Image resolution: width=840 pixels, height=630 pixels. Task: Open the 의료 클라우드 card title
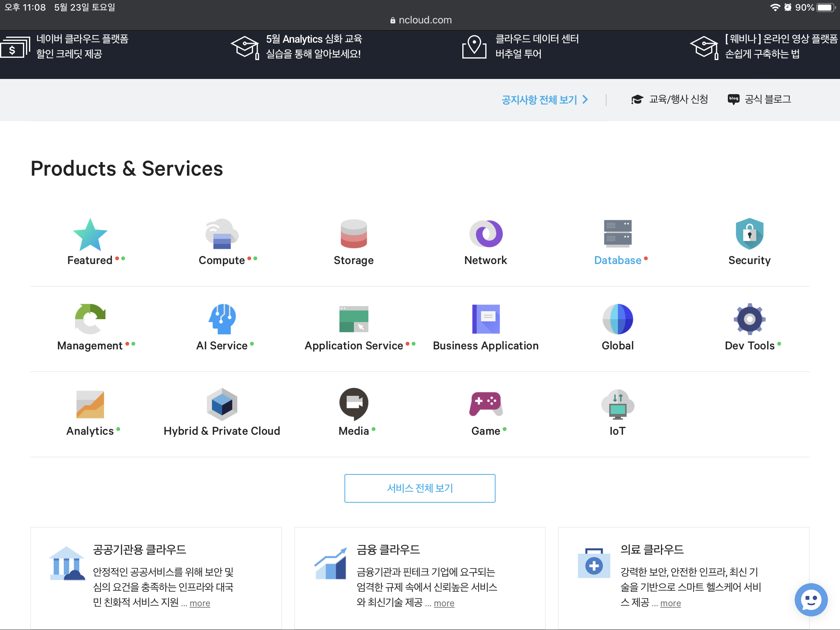point(652,550)
